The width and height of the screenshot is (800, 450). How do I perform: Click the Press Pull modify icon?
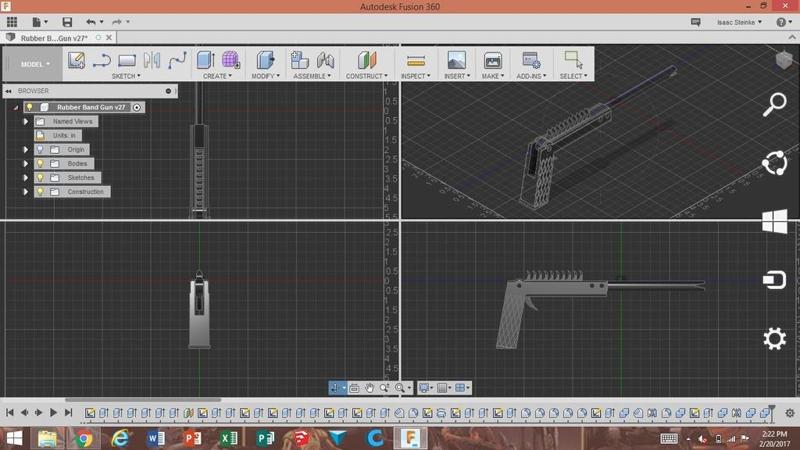[x=265, y=60]
